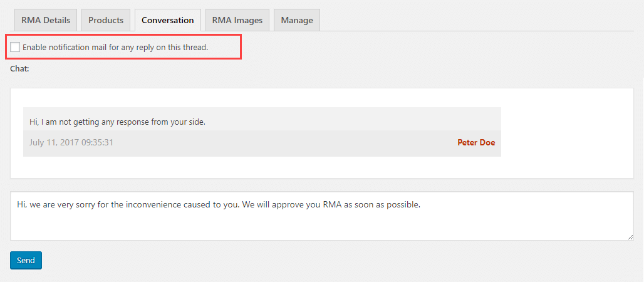Screen dimensions: 644x282
Task: Click the text area resize grip
Action: pos(630,237)
